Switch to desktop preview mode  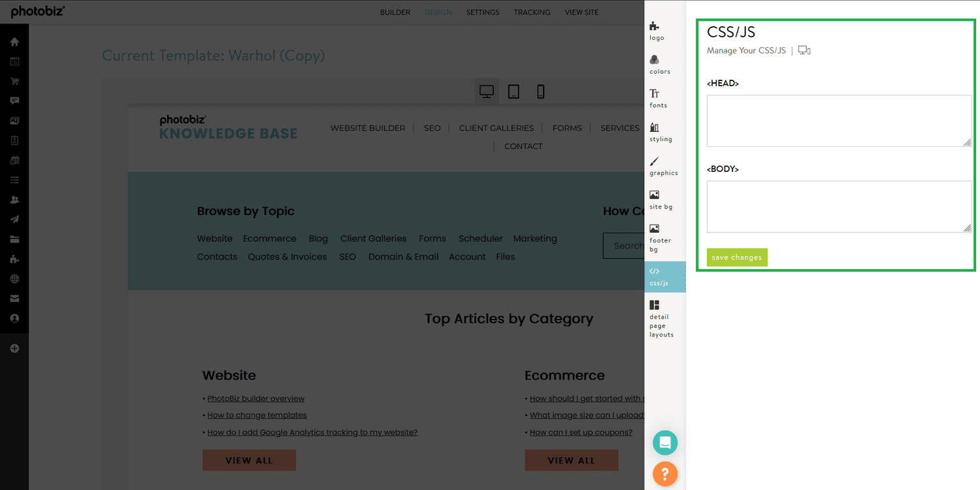pyautogui.click(x=486, y=91)
